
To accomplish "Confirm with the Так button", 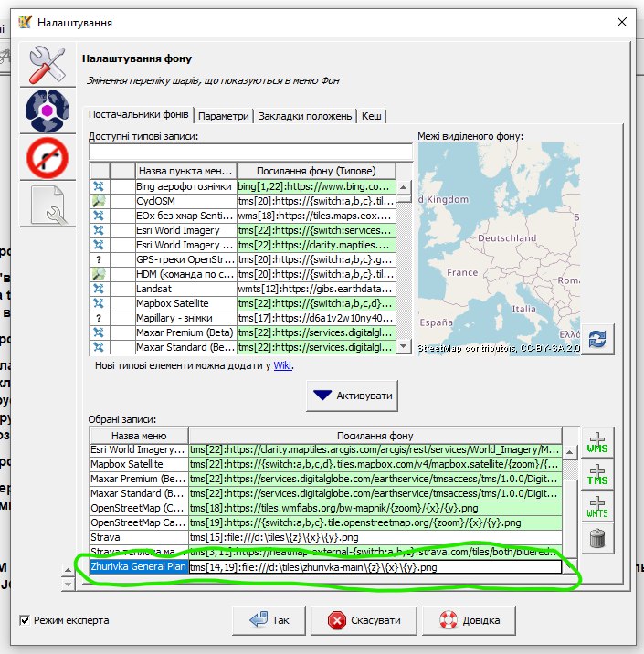I will 269,620.
